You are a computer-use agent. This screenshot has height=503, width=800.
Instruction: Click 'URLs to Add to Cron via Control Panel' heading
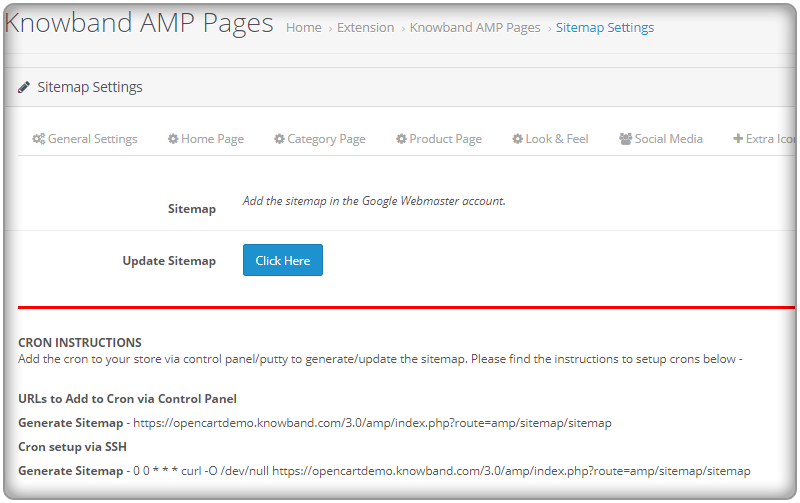128,398
